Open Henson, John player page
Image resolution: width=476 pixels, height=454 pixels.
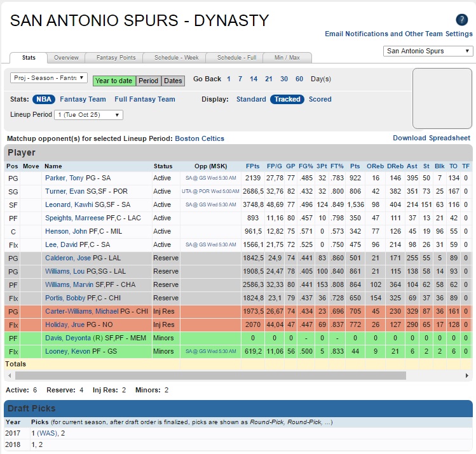coord(66,231)
